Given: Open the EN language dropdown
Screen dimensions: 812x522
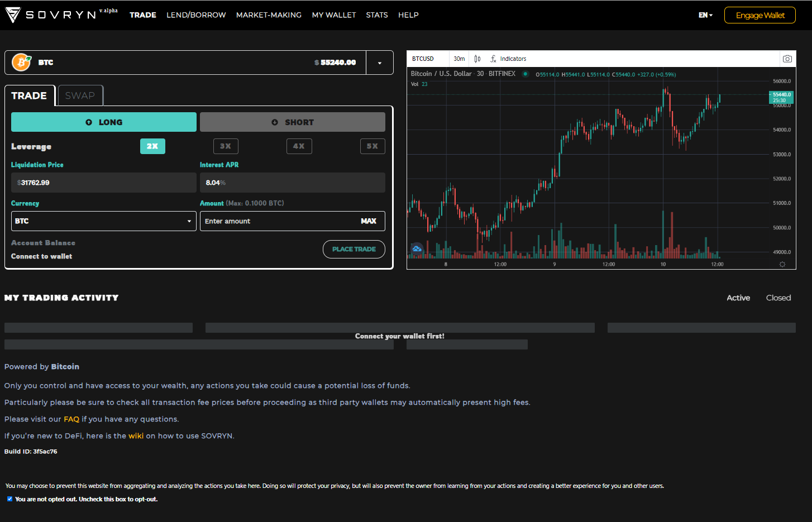Looking at the screenshot, I should 705,15.
